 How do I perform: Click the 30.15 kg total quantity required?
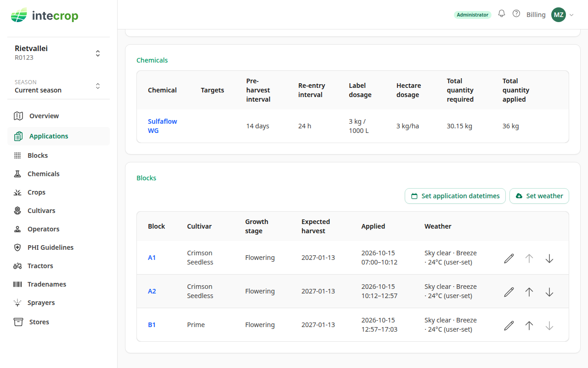point(459,126)
